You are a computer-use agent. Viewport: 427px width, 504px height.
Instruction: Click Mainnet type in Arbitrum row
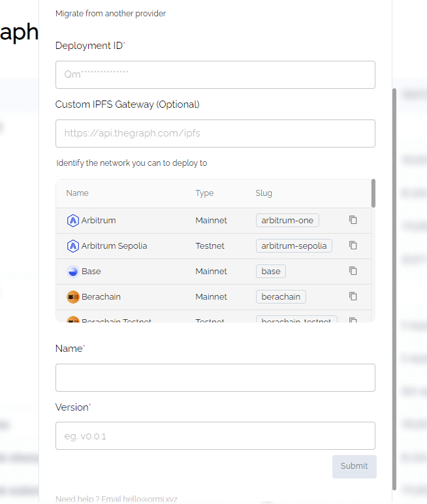point(211,221)
